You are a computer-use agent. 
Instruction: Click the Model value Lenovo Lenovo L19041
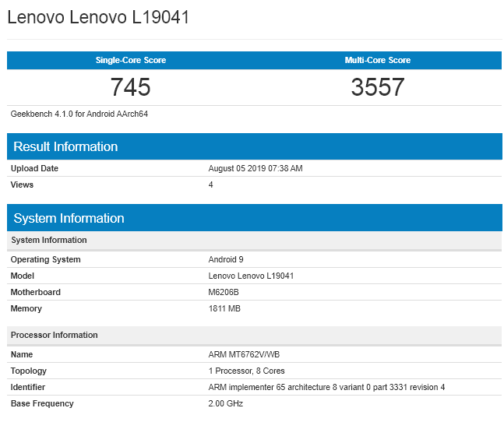tap(251, 276)
